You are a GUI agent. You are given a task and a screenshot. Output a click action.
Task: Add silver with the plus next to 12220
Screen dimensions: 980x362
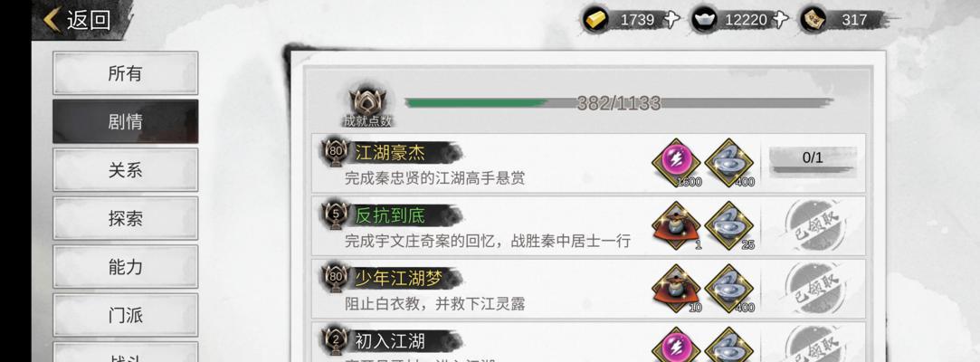point(779,19)
